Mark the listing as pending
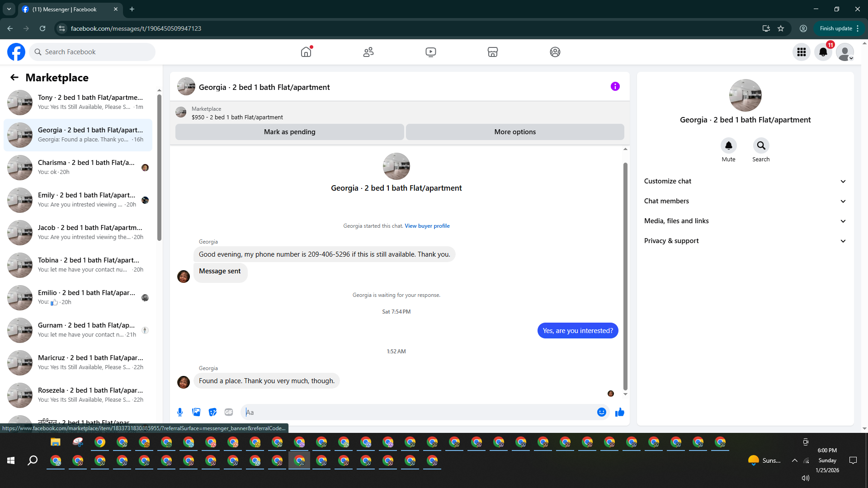Viewport: 868px width, 488px height. click(x=290, y=132)
